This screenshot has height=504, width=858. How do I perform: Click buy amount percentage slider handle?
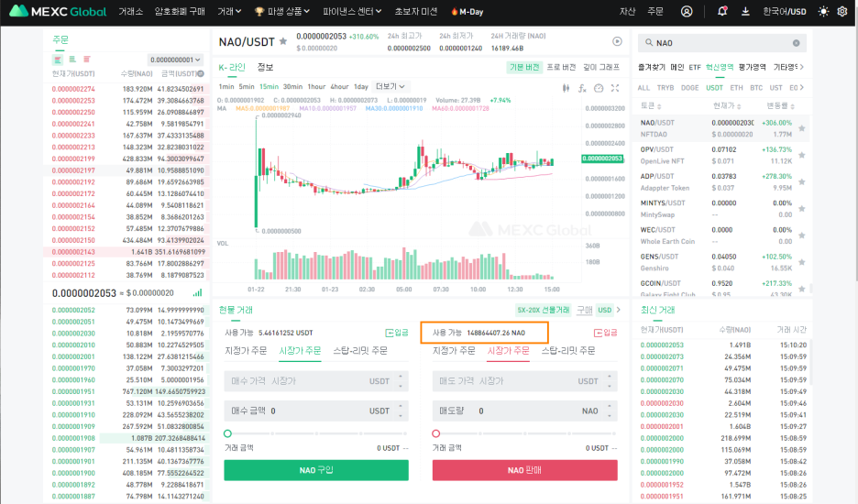click(227, 433)
